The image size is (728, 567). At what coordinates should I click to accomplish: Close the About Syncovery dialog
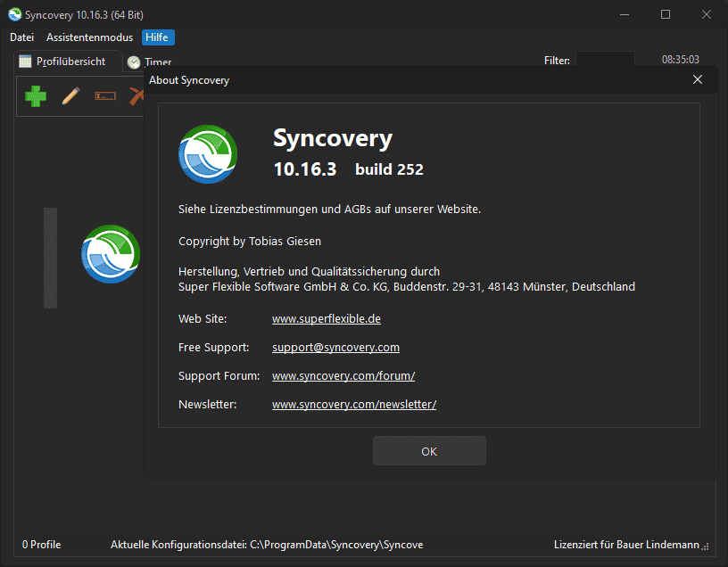click(x=698, y=80)
